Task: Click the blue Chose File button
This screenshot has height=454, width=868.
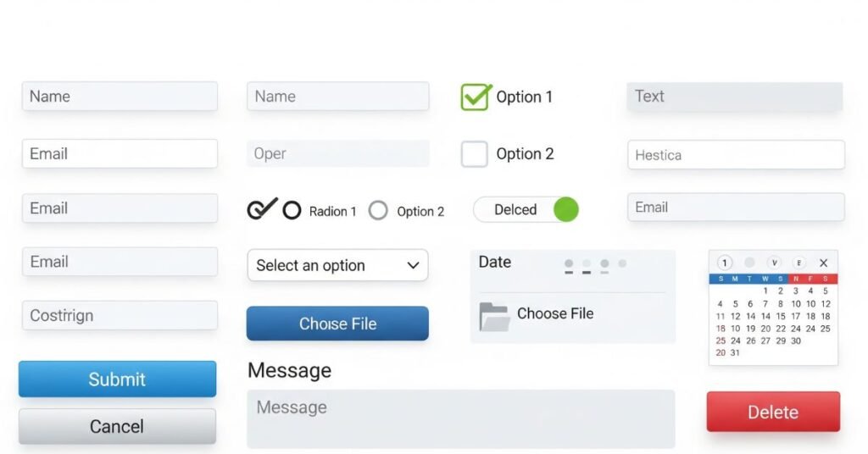Action: [337, 324]
